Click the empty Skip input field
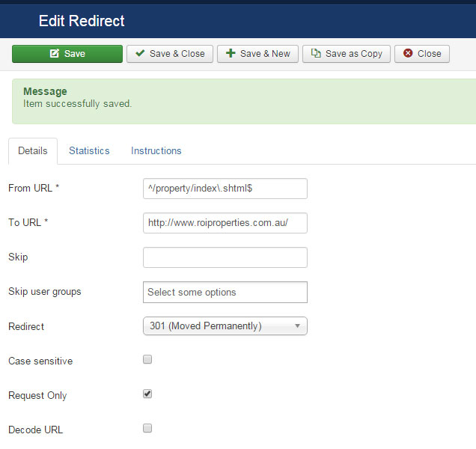The height and width of the screenshot is (449, 476). (x=225, y=257)
